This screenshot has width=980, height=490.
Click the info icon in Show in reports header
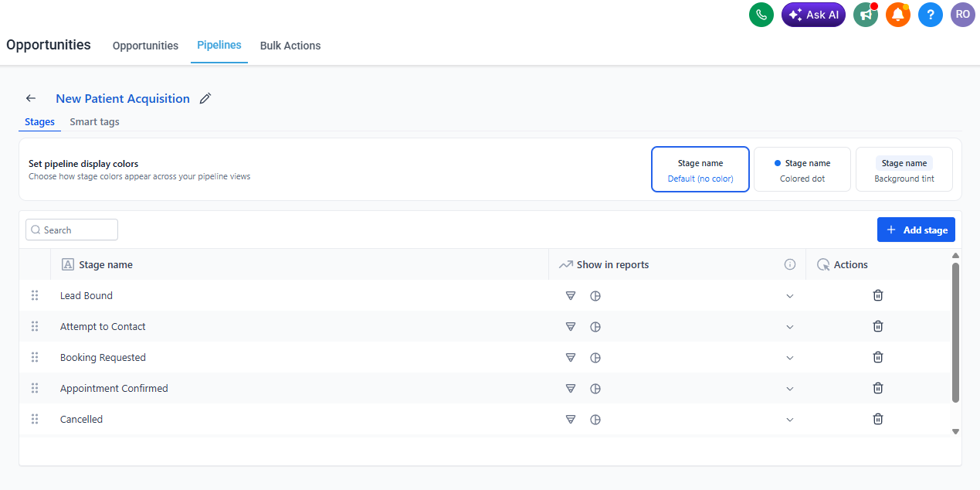click(x=790, y=264)
